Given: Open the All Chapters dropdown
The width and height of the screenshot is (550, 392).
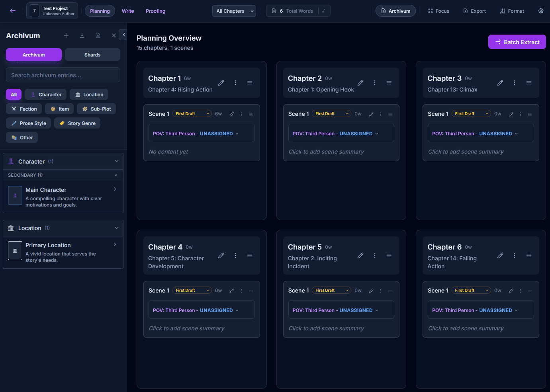Looking at the screenshot, I should pyautogui.click(x=234, y=11).
